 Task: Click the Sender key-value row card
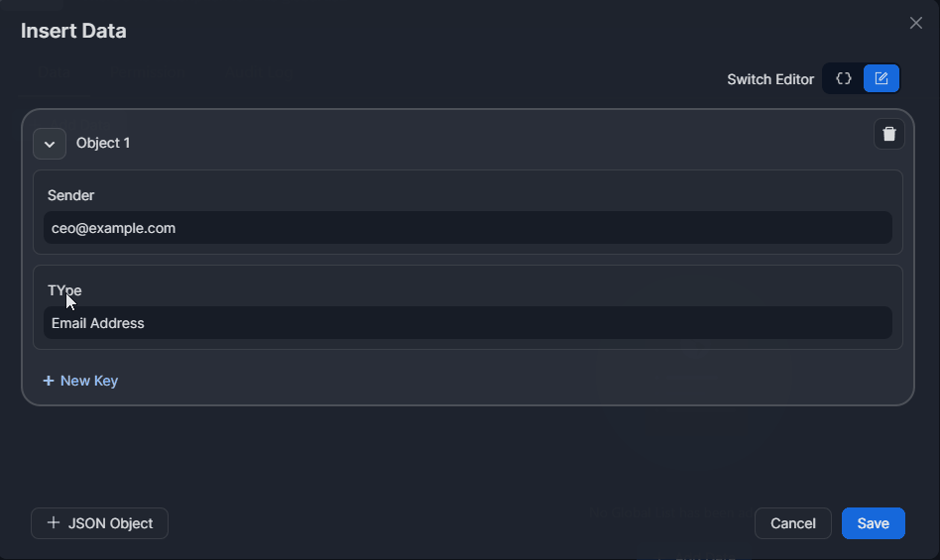[595, 190]
